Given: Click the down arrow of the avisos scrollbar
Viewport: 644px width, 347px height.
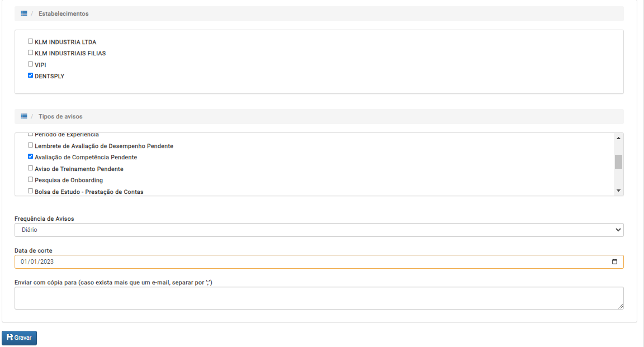Looking at the screenshot, I should tap(618, 191).
